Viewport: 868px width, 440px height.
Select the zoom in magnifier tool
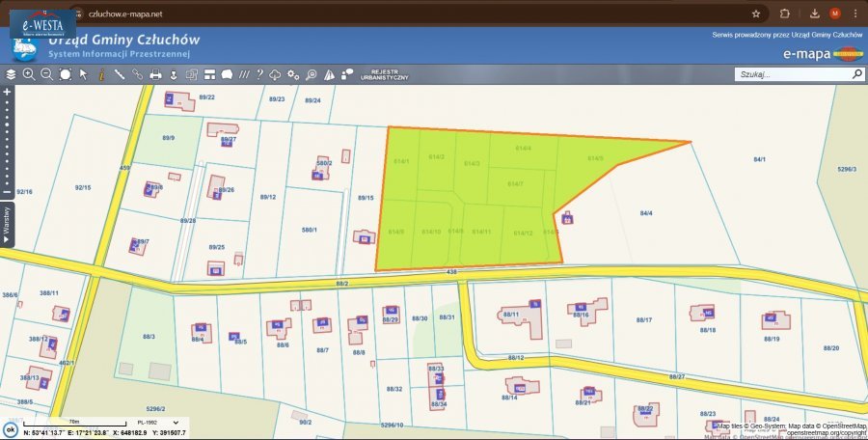click(28, 74)
